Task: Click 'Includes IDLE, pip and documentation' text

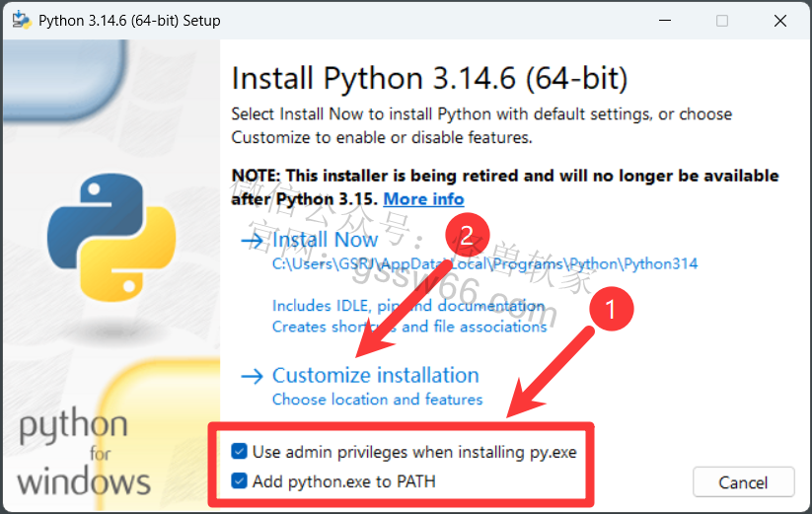Action: [x=408, y=306]
